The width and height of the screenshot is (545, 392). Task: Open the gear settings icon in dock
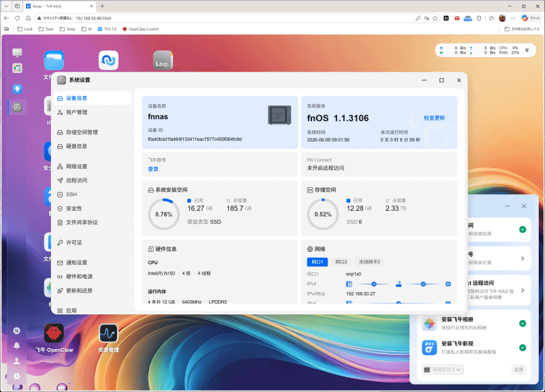pos(16,376)
